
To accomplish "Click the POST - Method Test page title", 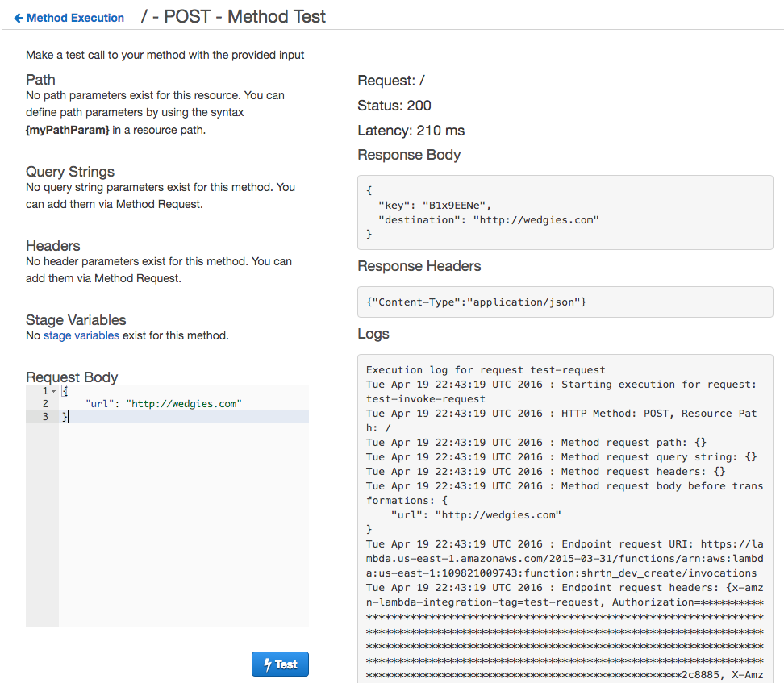I will [x=233, y=16].
